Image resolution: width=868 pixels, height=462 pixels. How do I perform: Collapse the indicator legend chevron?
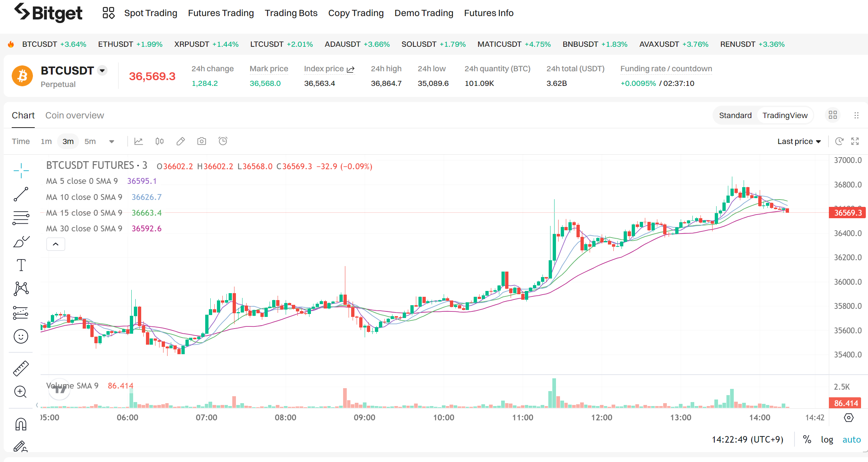56,244
